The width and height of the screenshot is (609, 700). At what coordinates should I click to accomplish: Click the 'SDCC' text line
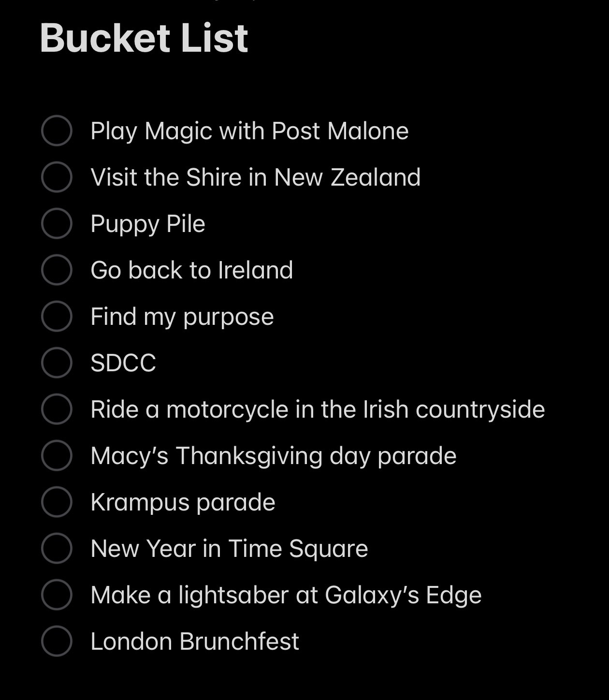(x=123, y=363)
